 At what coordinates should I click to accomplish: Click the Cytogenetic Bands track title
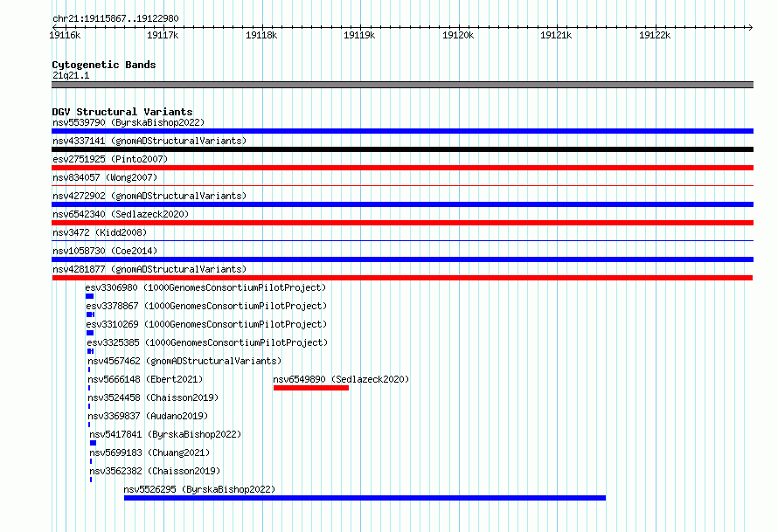tap(104, 65)
